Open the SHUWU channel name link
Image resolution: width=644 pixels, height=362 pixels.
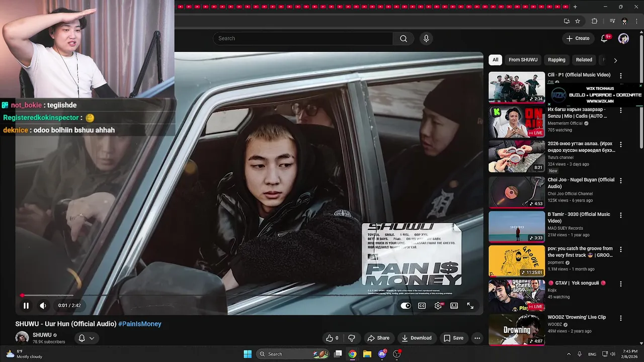point(42,335)
